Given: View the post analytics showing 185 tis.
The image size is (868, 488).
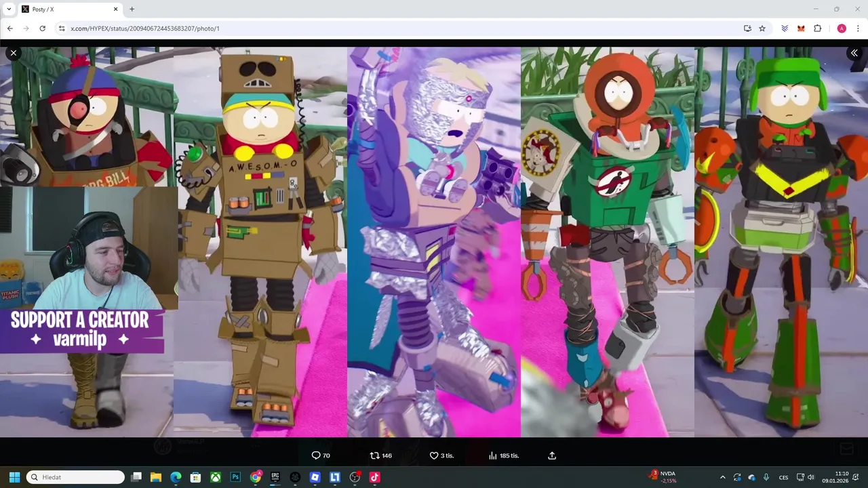Looking at the screenshot, I should (504, 455).
